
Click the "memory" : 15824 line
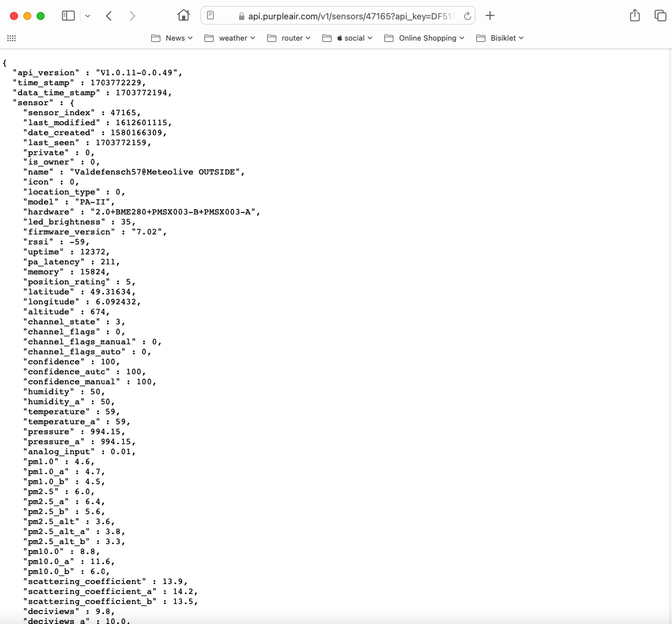click(67, 272)
